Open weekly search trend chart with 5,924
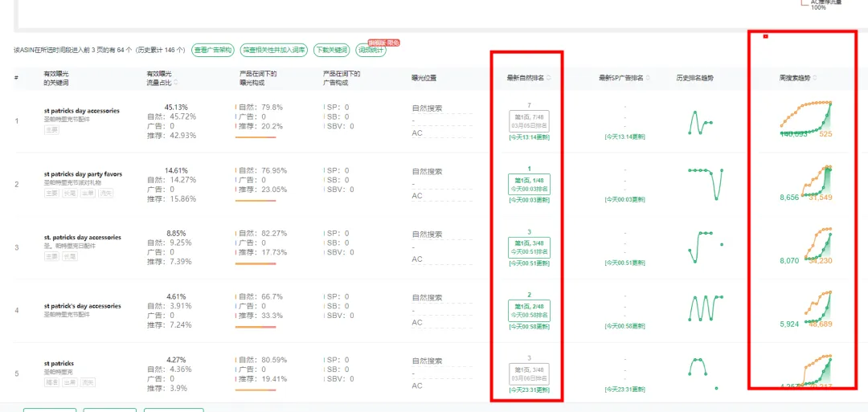 pos(806,308)
